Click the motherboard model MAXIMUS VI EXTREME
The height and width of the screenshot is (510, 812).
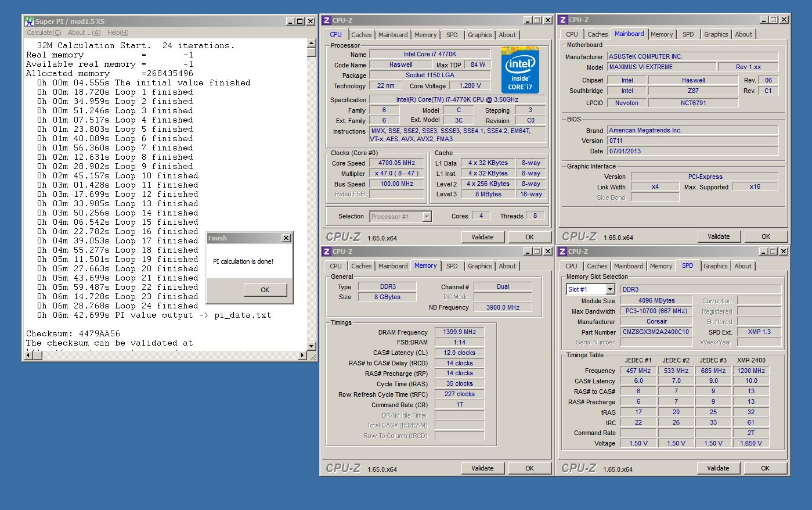tap(661, 67)
